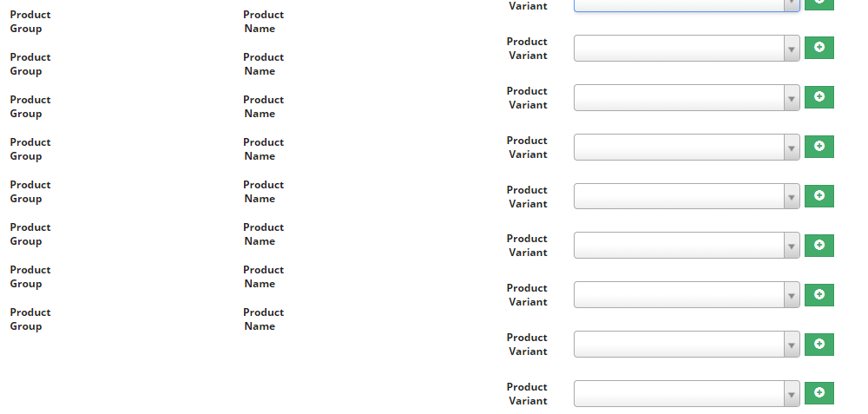Open the Product Variant dropdown third from the bottom
This screenshot has width=868, height=414.
(687, 294)
